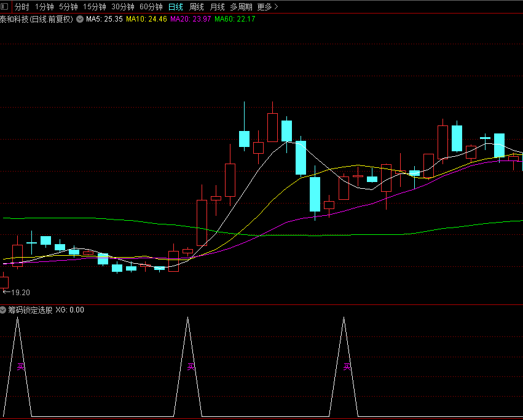523x420 pixels.
Task: Select the 5分钟 period tab
Action: click(x=68, y=7)
